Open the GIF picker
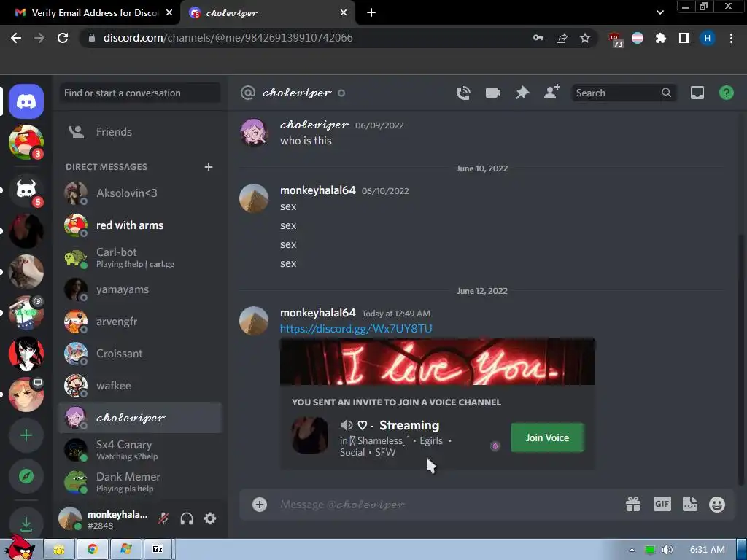747x560 pixels. 662,504
